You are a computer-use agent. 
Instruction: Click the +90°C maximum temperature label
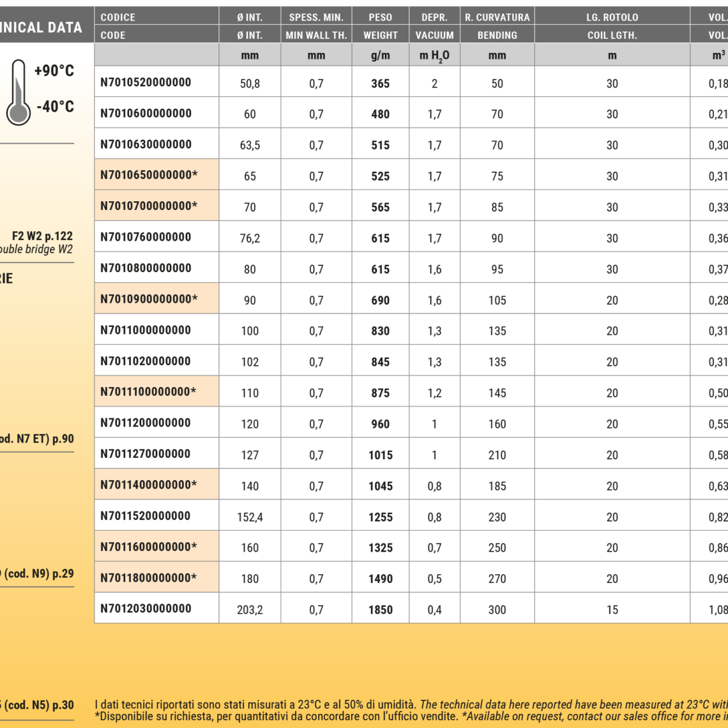[54, 71]
